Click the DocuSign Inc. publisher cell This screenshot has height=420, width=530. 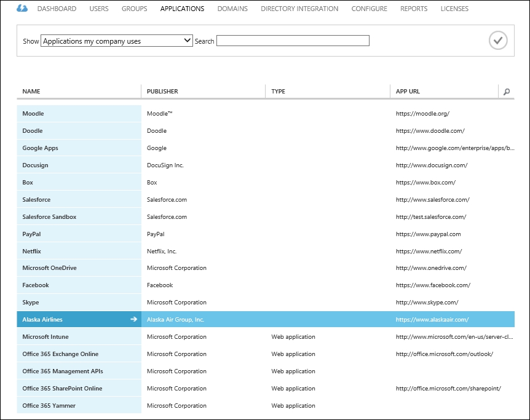coord(165,165)
